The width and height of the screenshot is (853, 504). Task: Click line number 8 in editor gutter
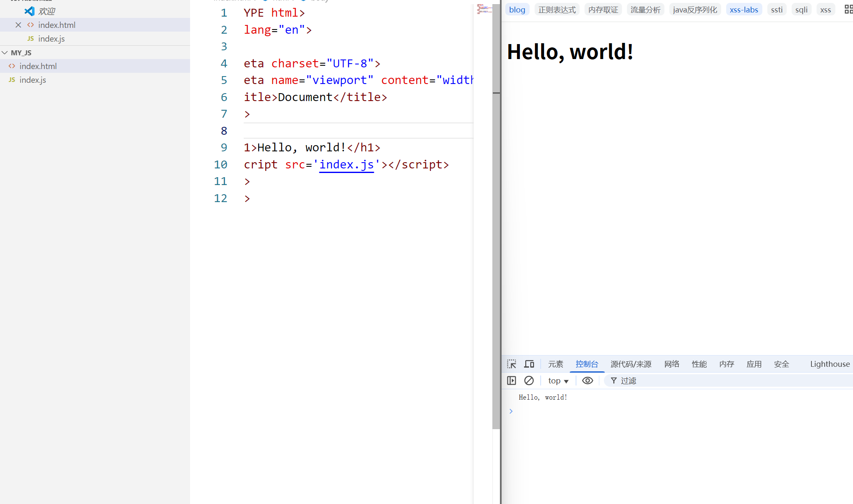tap(224, 131)
